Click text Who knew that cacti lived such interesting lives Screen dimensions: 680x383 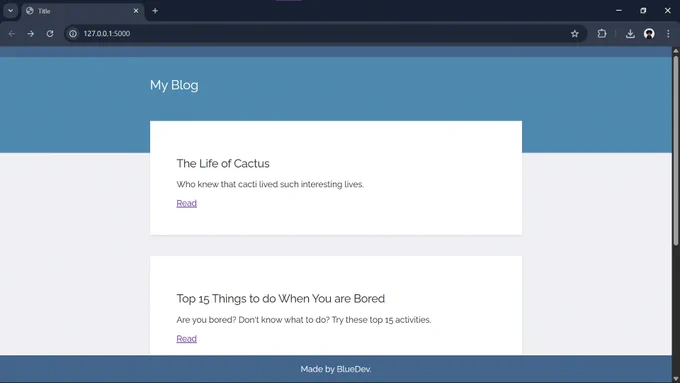tap(270, 184)
